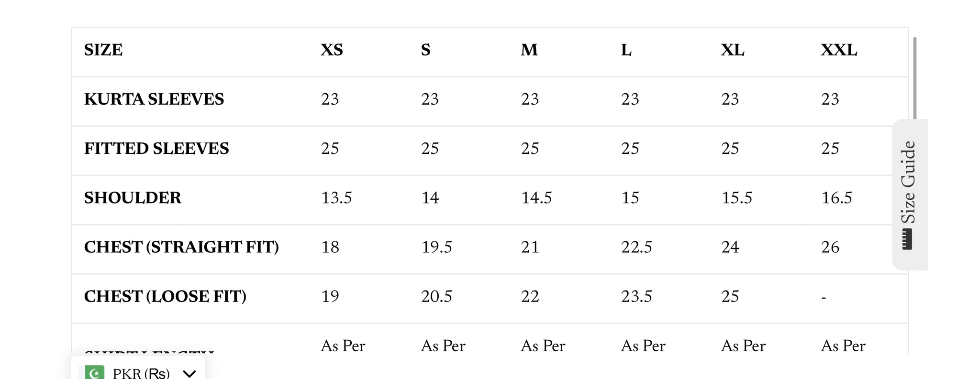Open the PKR (Rs) currency selector

[x=138, y=371]
